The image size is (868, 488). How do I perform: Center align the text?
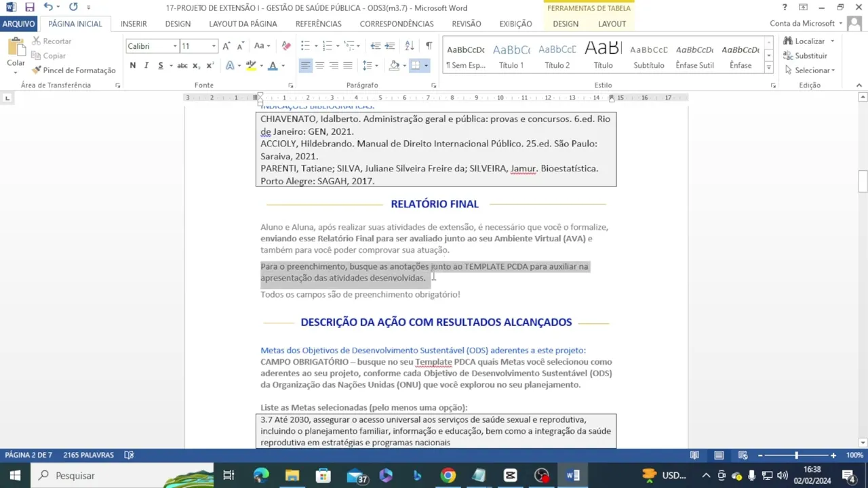[x=319, y=65]
